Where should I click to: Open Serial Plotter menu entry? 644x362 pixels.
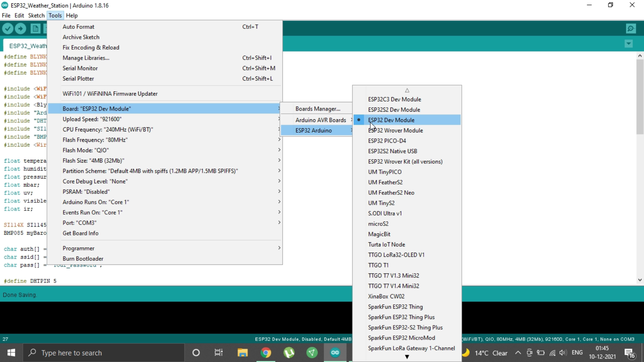click(165, 79)
